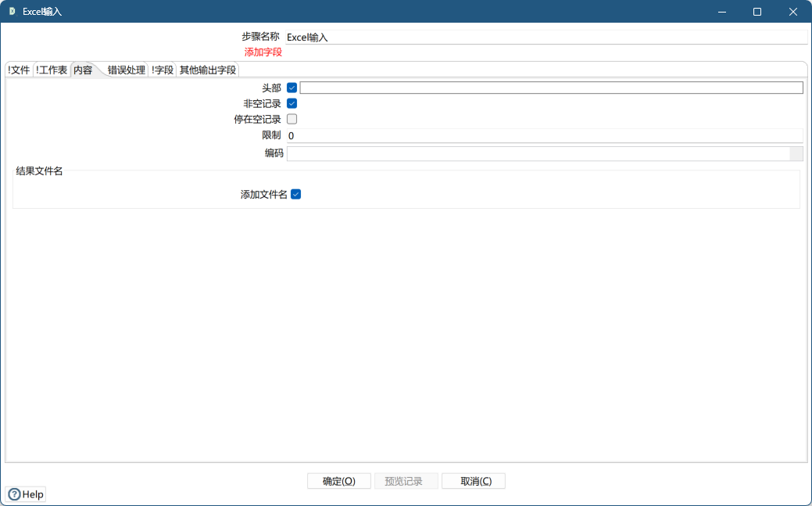Enable the 停在空记录 checkbox

click(291, 118)
